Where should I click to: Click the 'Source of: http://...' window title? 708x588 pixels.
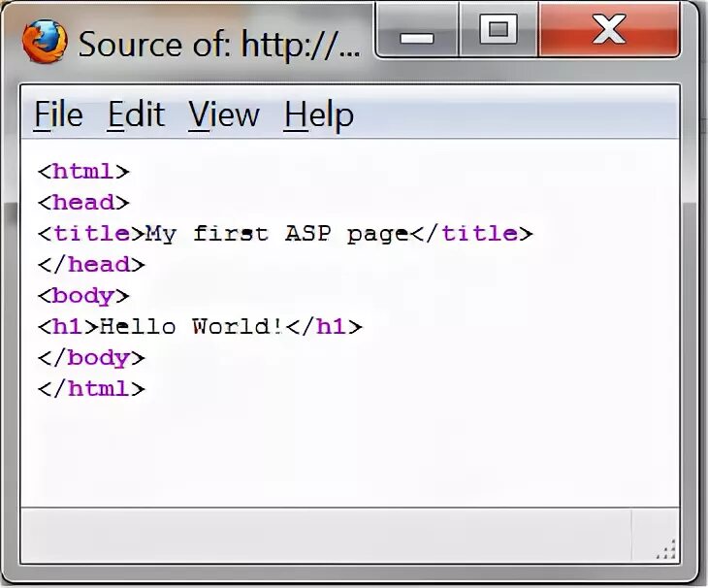tap(219, 45)
